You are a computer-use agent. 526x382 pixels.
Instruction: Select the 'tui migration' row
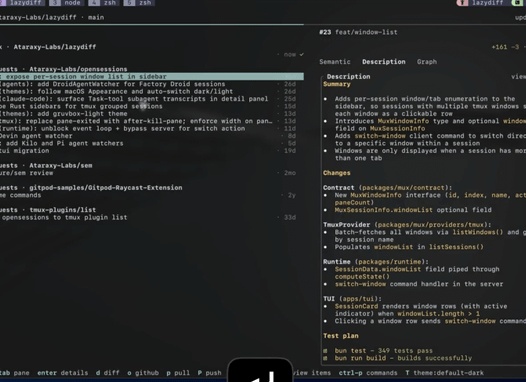(152, 151)
